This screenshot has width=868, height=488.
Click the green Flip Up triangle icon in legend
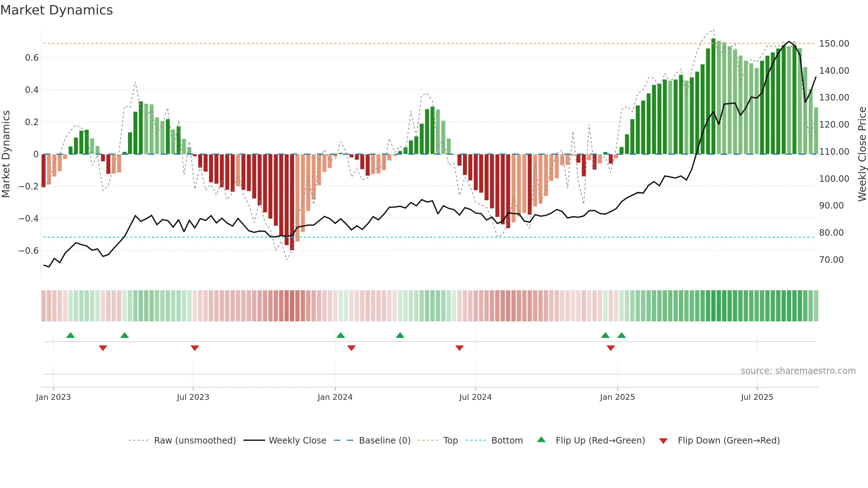click(541, 440)
